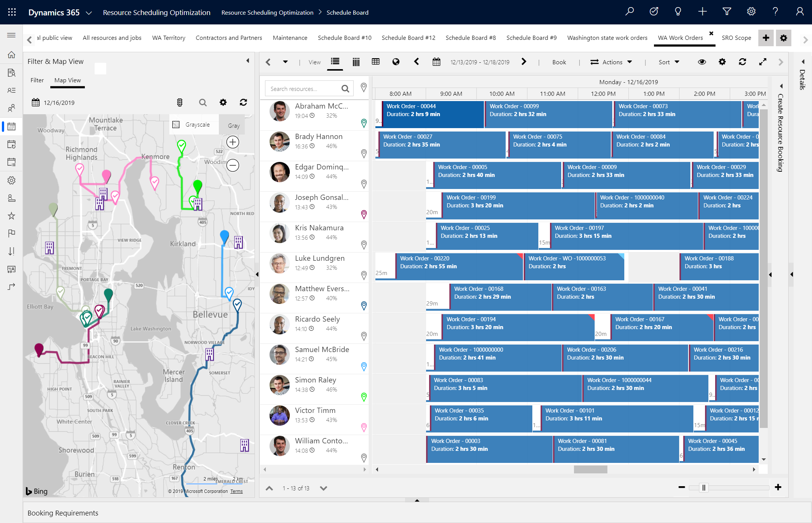Click forward date navigation arrow
812x523 pixels.
523,62
